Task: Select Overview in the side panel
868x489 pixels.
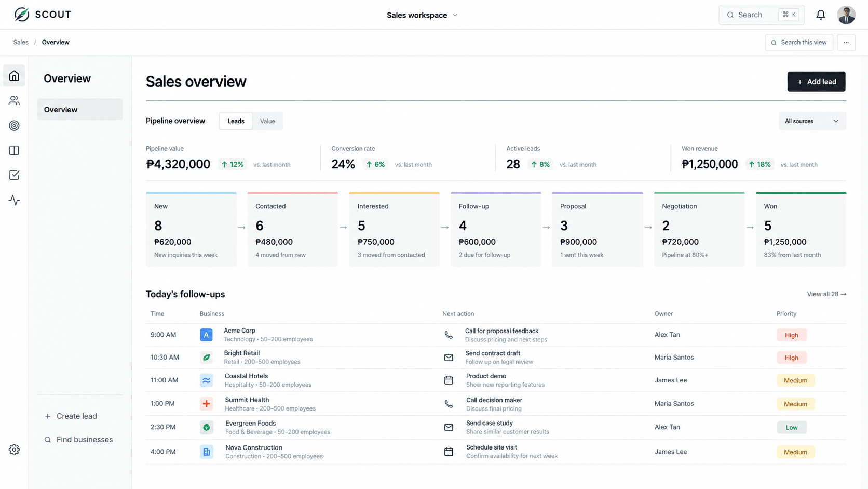Action: point(80,110)
